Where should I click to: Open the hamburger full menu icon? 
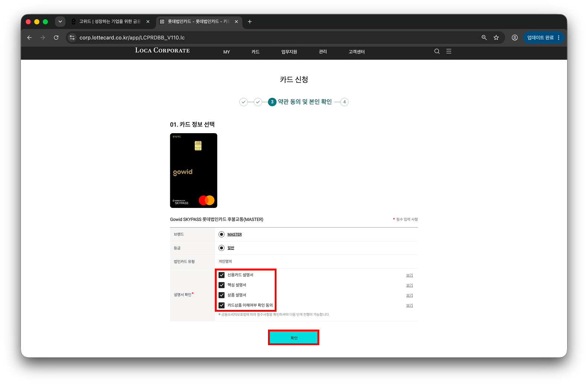(449, 51)
